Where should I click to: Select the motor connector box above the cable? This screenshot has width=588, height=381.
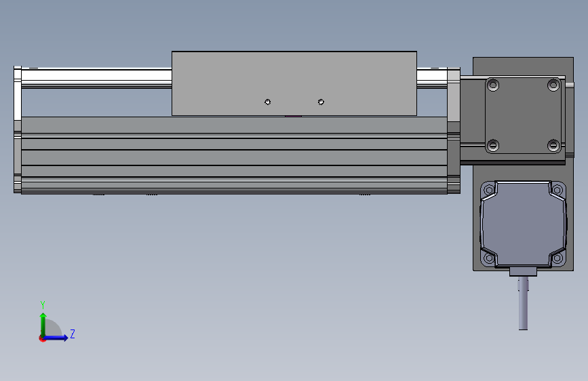click(x=523, y=272)
